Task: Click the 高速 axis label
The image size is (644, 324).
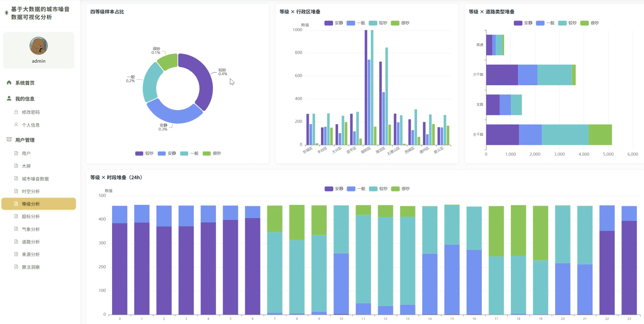Action: coord(480,45)
